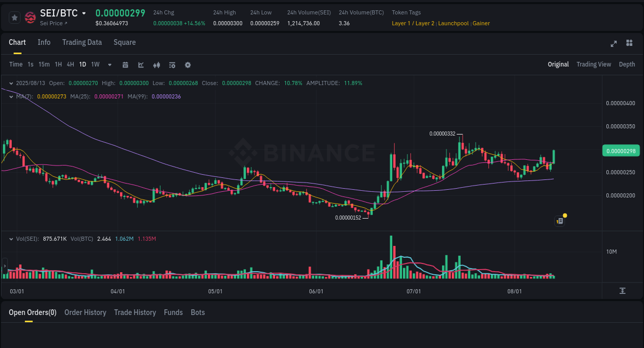Collapse the MA indicator row chevron
Image resolution: width=644 pixels, height=348 pixels.
point(11,96)
